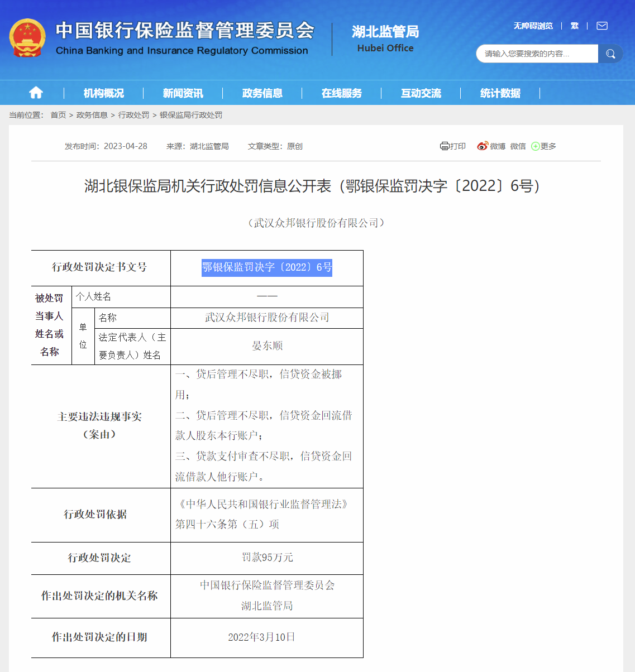Open 政务信息 menu
The image size is (635, 672).
click(262, 93)
